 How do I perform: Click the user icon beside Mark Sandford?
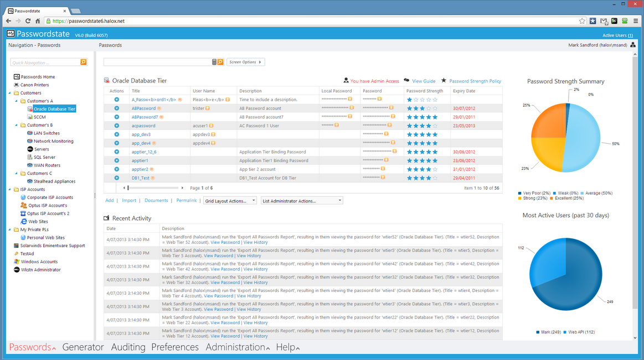[x=633, y=45]
